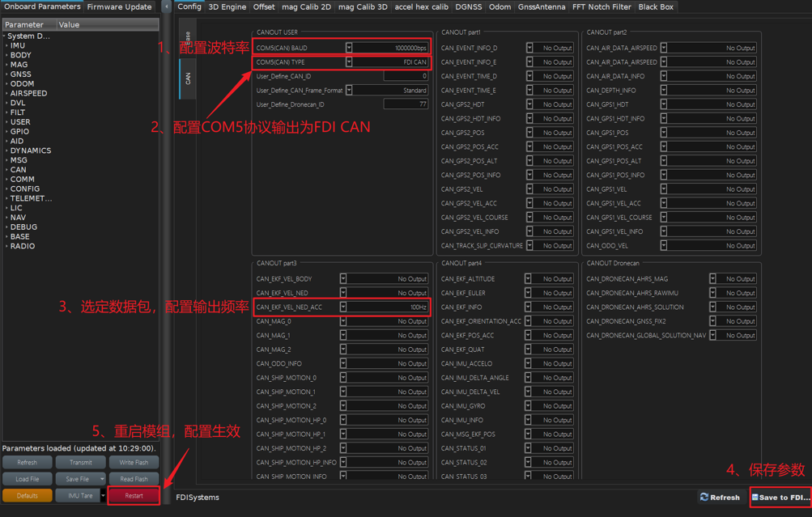Collapse the System D... root tree node
812x517 pixels.
(x=4, y=36)
